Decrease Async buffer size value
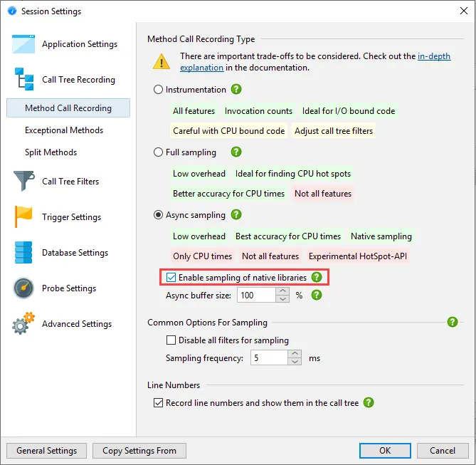 click(282, 299)
